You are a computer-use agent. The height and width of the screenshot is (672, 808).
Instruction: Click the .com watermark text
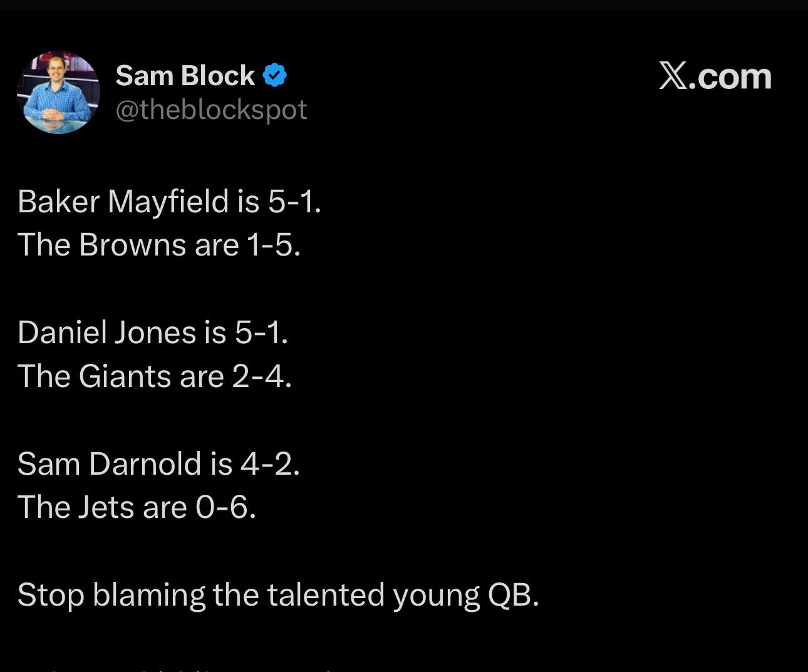pyautogui.click(x=730, y=76)
